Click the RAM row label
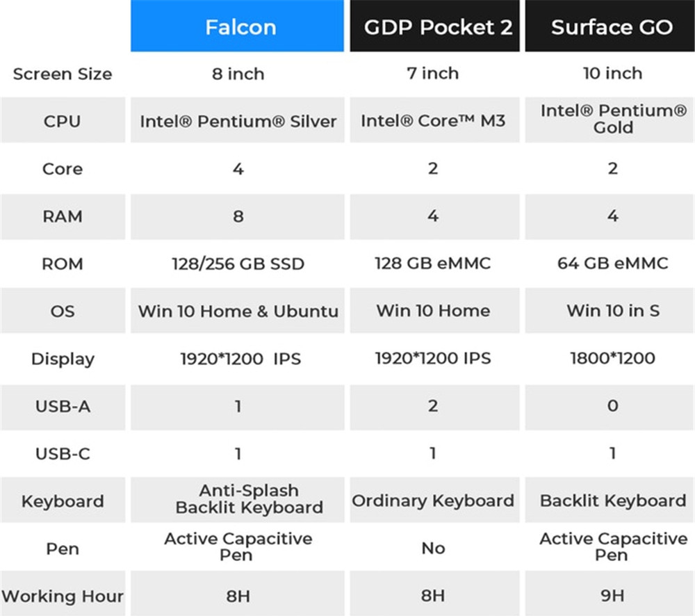The height and width of the screenshot is (616, 695). (x=63, y=216)
